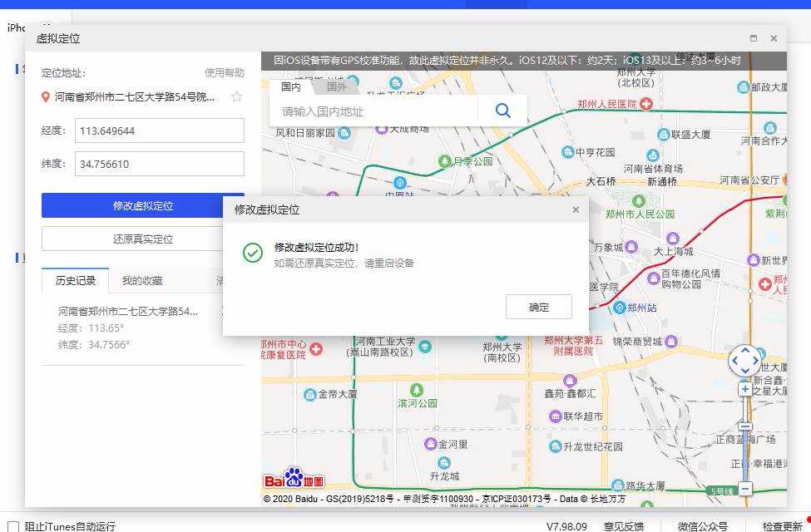Close the 修改虚拟定位 dialog
This screenshot has width=811, height=532.
coord(576,209)
